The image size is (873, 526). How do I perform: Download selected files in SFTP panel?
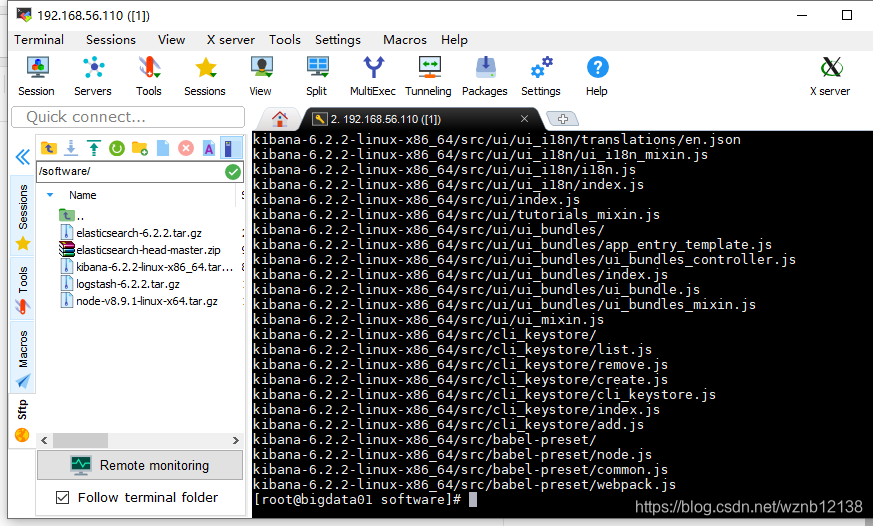[71, 148]
